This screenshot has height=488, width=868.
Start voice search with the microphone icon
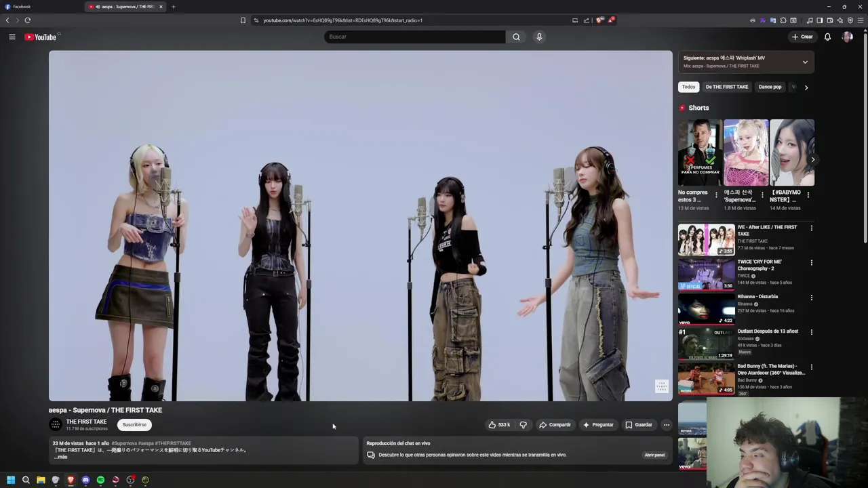pos(539,37)
